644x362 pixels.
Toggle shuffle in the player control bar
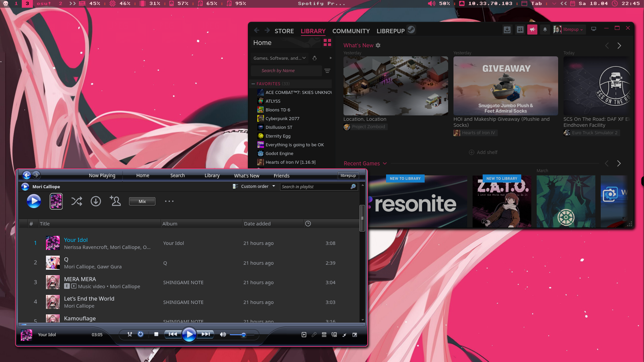tap(130, 334)
